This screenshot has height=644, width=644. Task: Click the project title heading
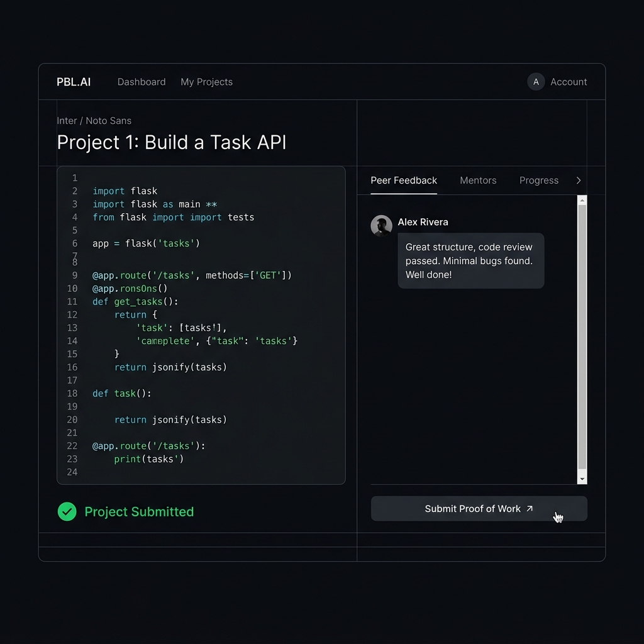[171, 142]
